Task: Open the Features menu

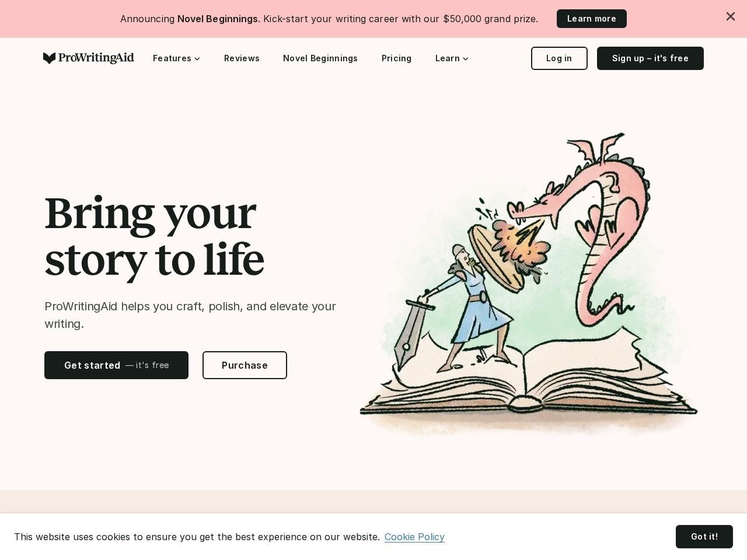Action: pyautogui.click(x=176, y=58)
